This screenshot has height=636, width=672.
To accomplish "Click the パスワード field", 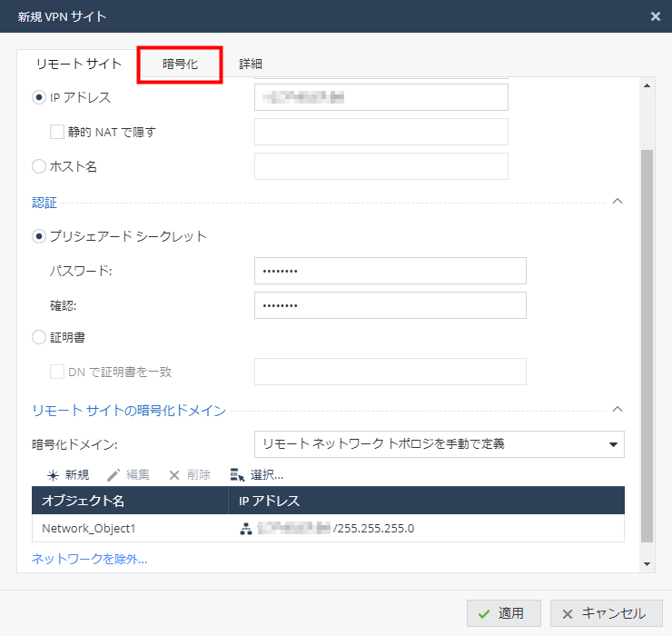I will pos(390,271).
